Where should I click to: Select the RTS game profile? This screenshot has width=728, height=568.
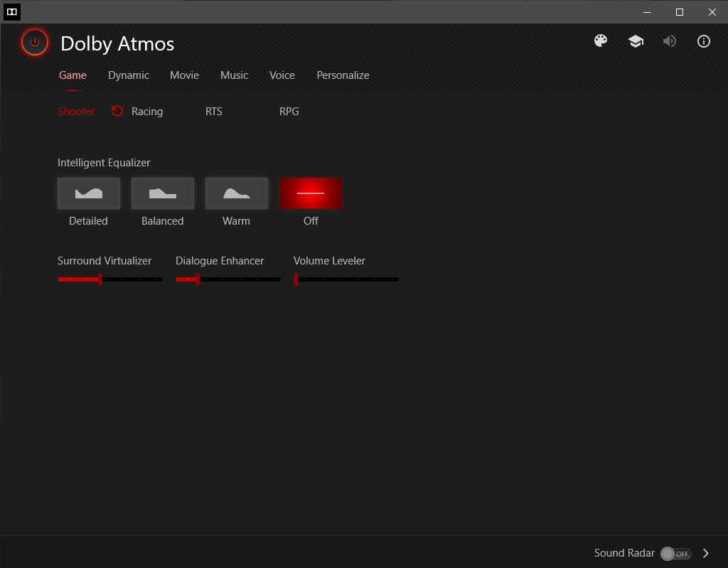click(x=214, y=112)
